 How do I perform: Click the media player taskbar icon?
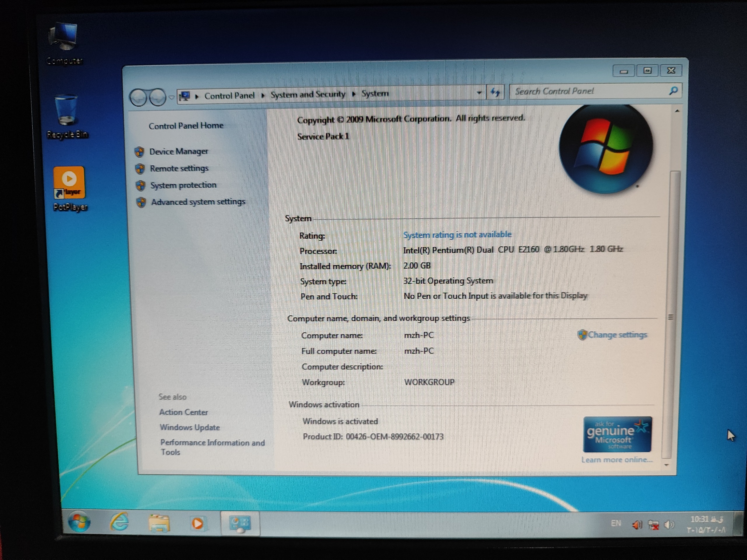(x=198, y=523)
